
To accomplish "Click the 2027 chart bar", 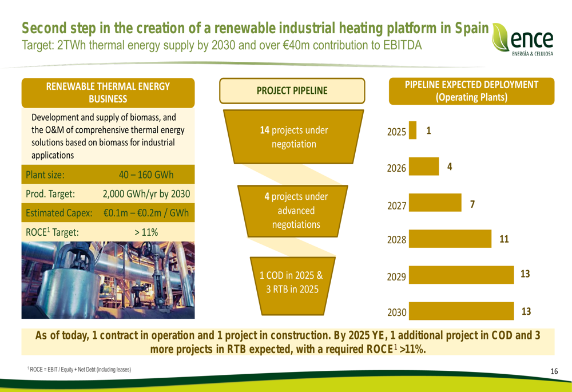I will coord(435,203).
